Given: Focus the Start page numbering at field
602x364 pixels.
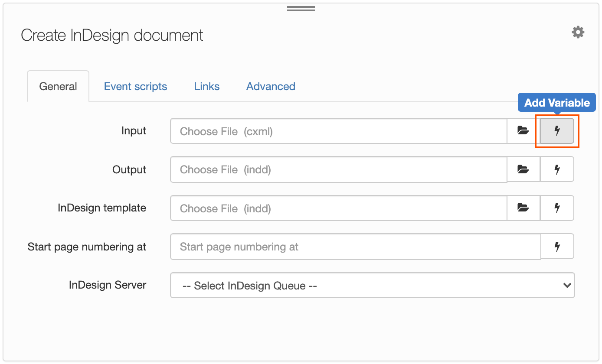Looking at the screenshot, I should [356, 247].
